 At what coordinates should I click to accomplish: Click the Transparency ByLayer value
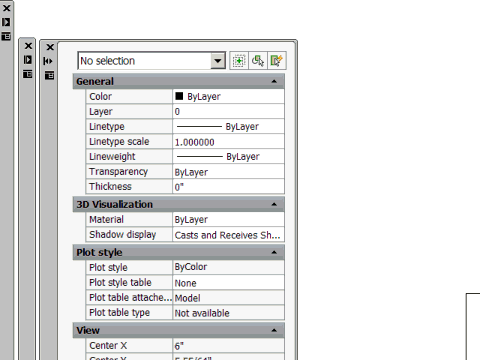coord(229,172)
